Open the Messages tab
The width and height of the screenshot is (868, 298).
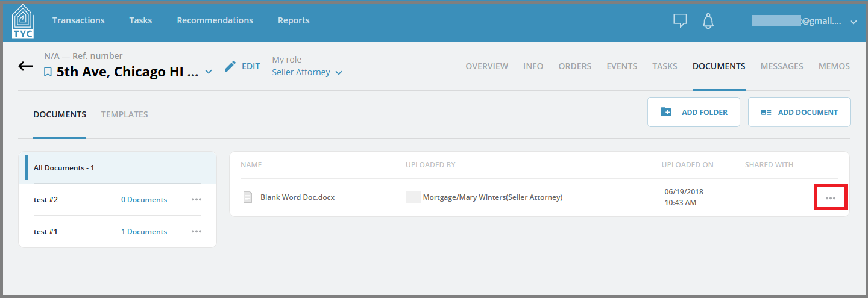tap(782, 66)
